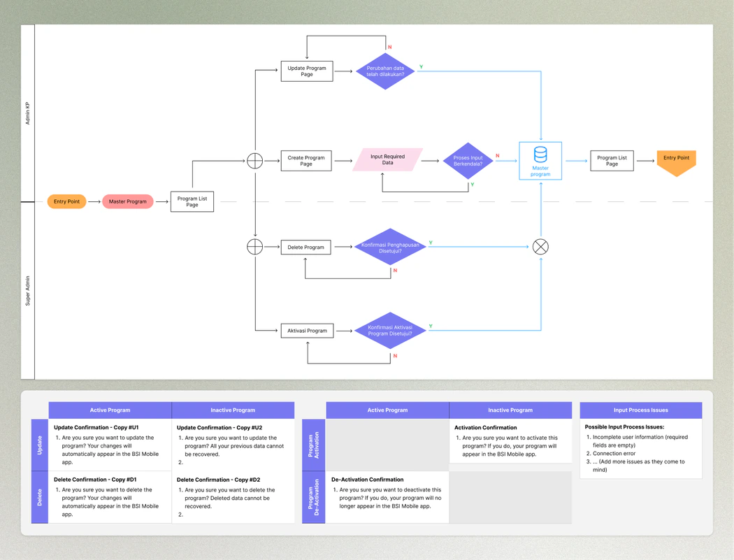734x560 pixels.
Task: Select the 'Konfirmasi Aktivasi Program Disetujui?' diamond
Action: pyautogui.click(x=390, y=331)
